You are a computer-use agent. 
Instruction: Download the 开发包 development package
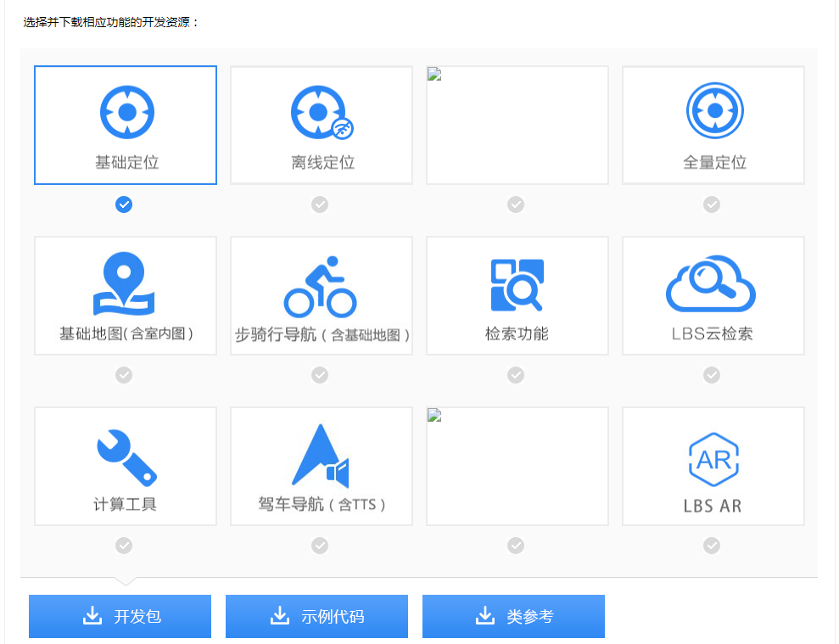[x=120, y=616]
